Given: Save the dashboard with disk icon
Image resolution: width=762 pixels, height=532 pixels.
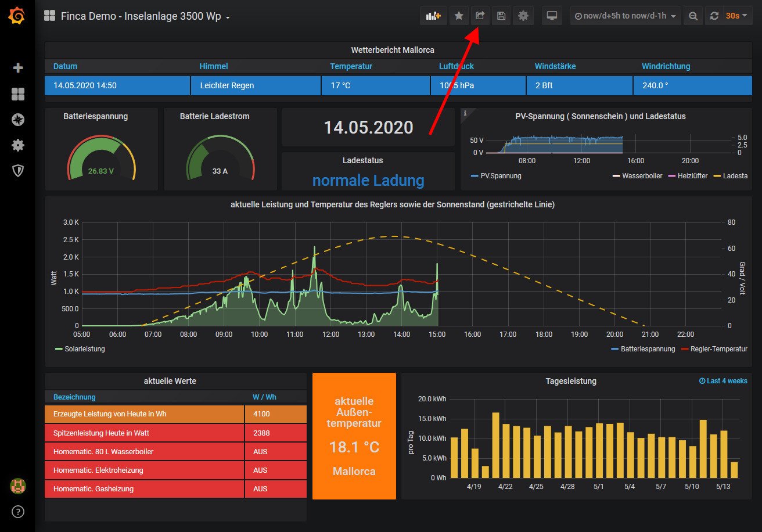Looking at the screenshot, I should [x=501, y=16].
